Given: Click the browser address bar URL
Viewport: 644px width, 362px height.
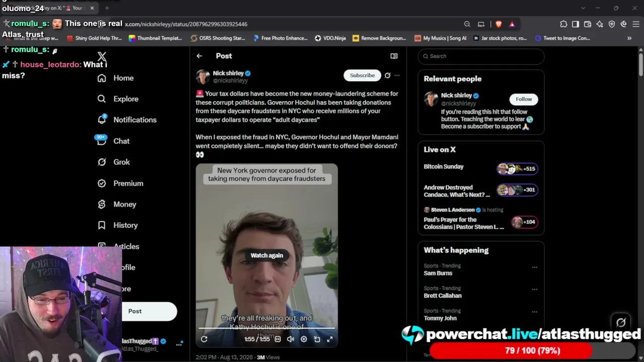Looking at the screenshot, I should [x=186, y=24].
